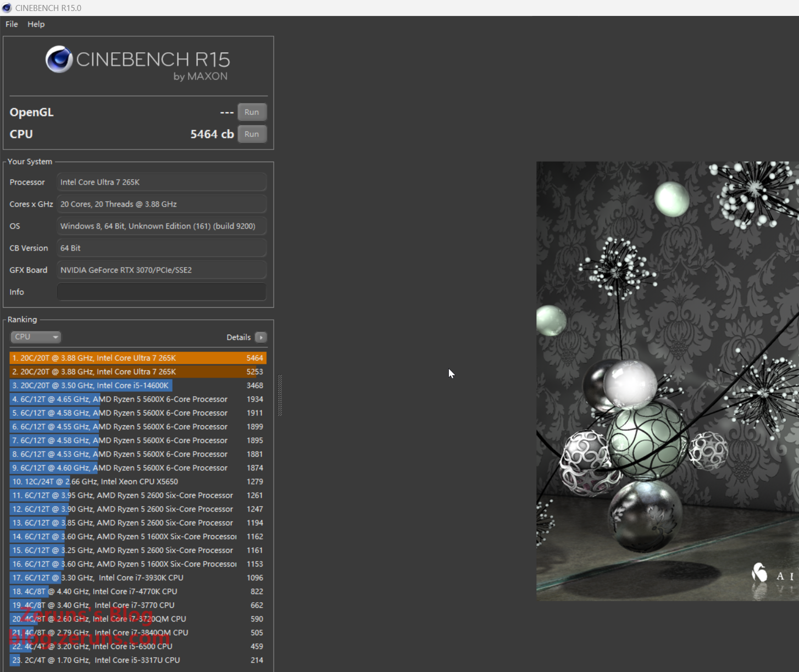Select Ryzen 5 2600 row at 3.25 GHz
The image size is (799, 672).
[x=138, y=550]
